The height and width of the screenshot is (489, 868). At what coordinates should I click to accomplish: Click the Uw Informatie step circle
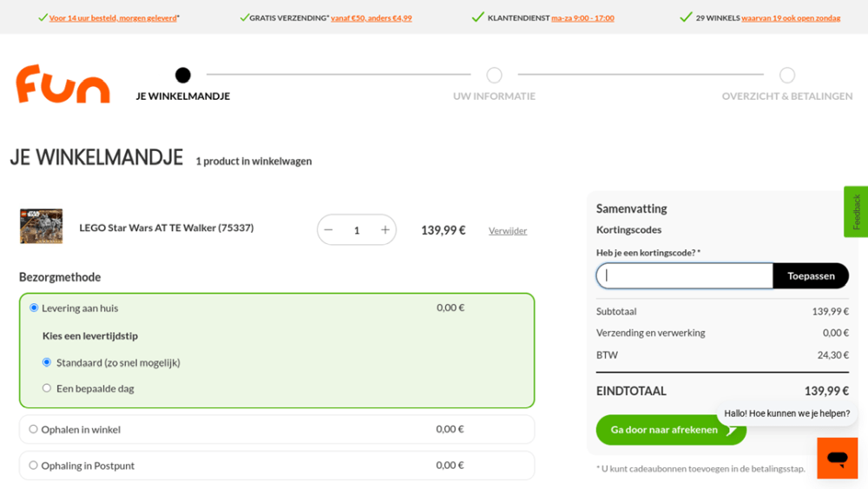click(494, 76)
